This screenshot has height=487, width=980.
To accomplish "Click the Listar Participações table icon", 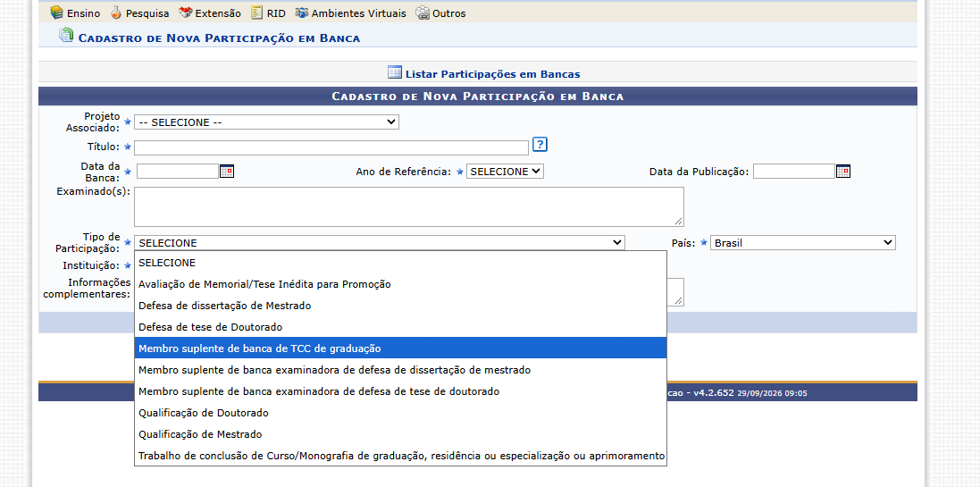I will tap(394, 71).
